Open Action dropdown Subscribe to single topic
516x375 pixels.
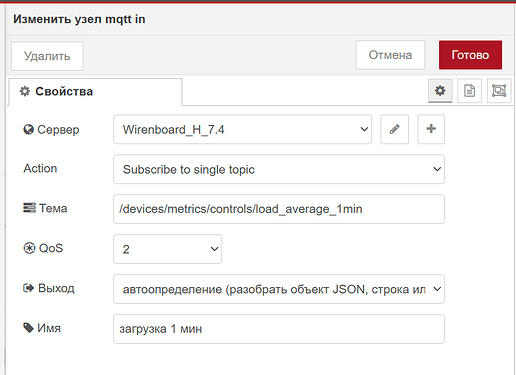click(279, 169)
